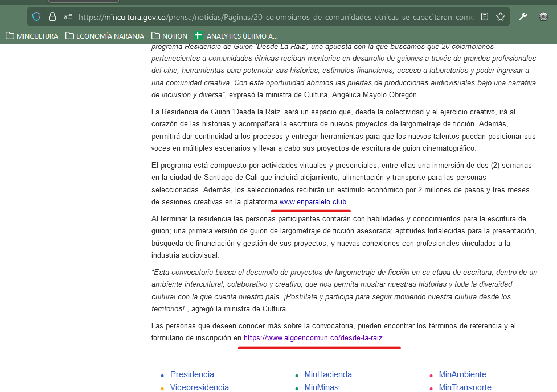Open the wrench tools icon in toolbar
The height and width of the screenshot is (392, 557).
(522, 16)
